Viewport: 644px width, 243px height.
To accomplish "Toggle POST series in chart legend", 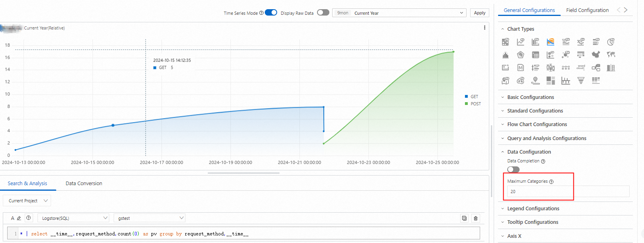I will point(473,104).
